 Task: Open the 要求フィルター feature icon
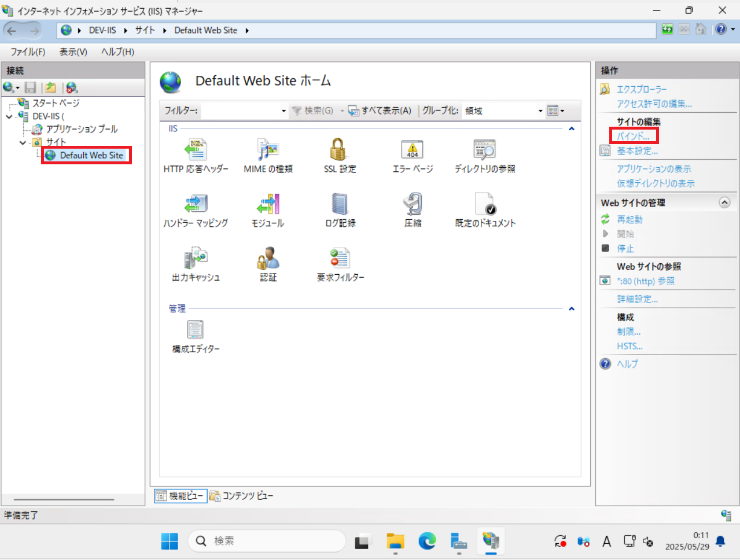340,259
